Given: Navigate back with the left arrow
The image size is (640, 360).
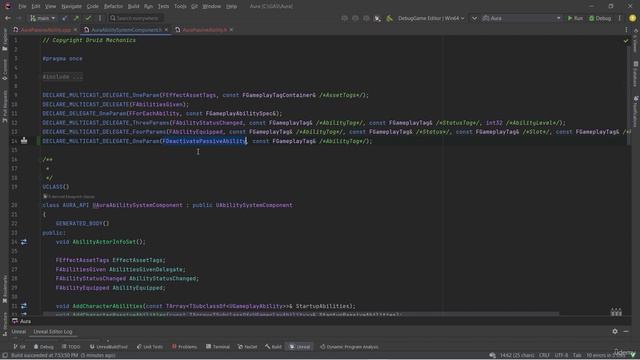Looking at the screenshot, I should tap(8, 18).
